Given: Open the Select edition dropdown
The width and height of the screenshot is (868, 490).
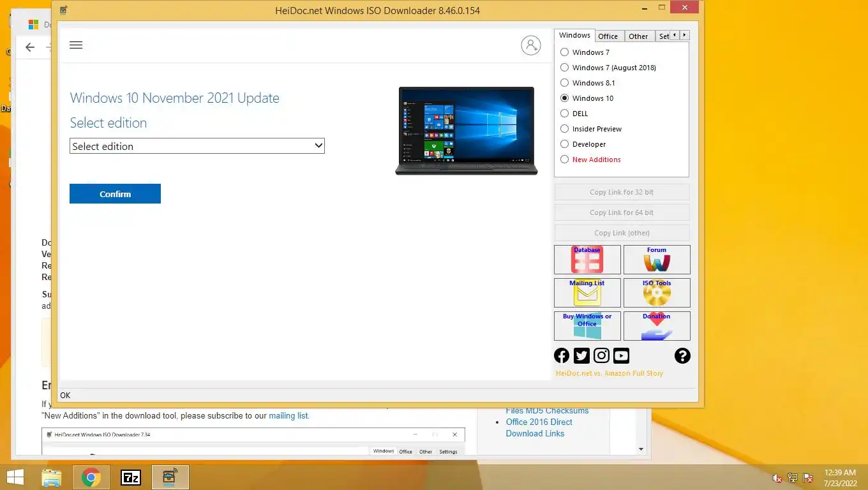Looking at the screenshot, I should click(197, 146).
